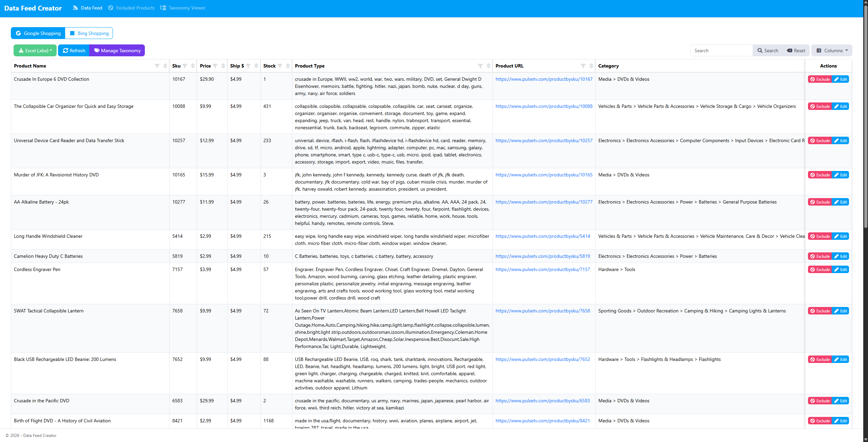Click the Data Feed Creator brand title

click(x=33, y=8)
